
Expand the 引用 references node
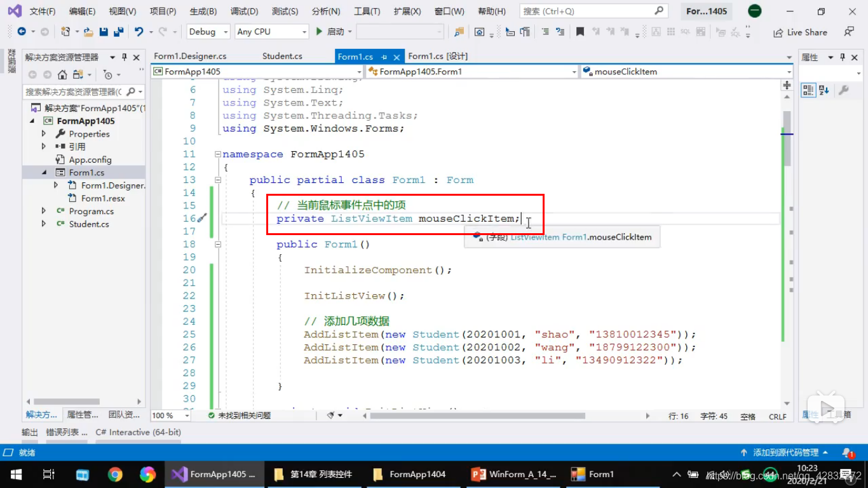(x=44, y=147)
